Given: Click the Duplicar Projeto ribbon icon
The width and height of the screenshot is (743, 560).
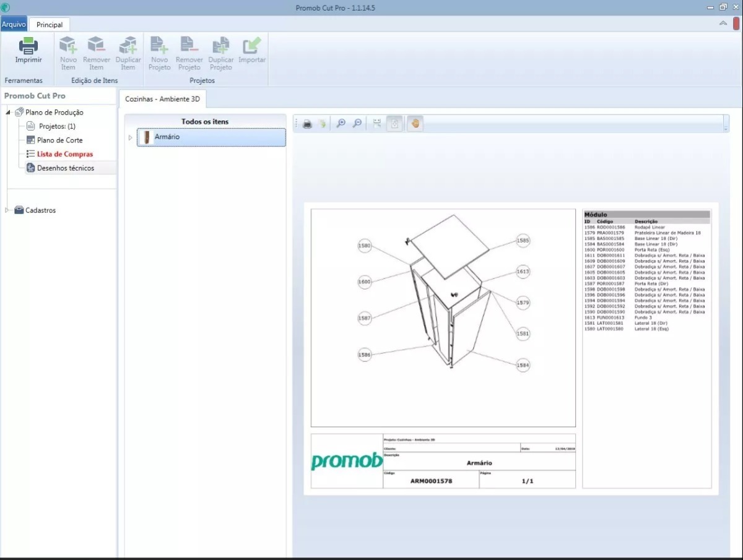Looking at the screenshot, I should click(x=220, y=45).
